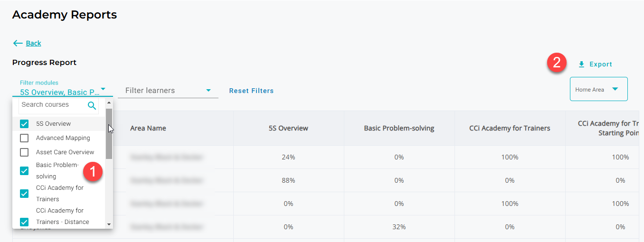The image size is (644, 242).
Task: Click the Home Area dropdown arrow
Action: point(615,89)
